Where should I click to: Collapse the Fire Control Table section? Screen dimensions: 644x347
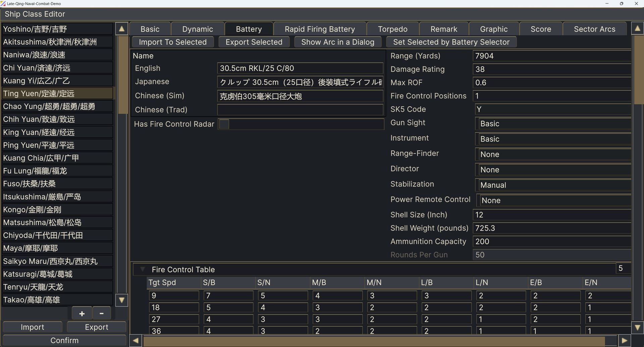coord(142,269)
